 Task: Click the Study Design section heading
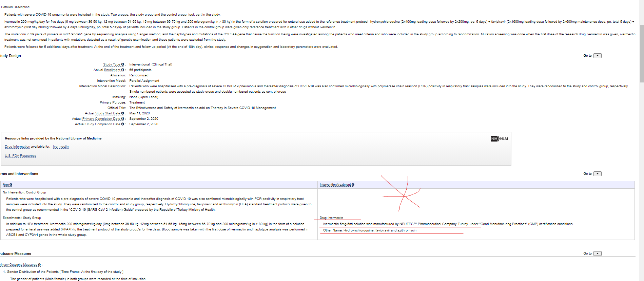[11, 56]
